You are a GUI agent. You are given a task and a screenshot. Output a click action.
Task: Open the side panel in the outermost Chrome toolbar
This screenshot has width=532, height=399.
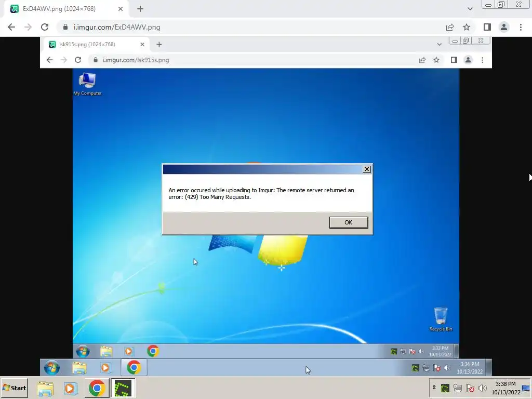click(x=487, y=27)
